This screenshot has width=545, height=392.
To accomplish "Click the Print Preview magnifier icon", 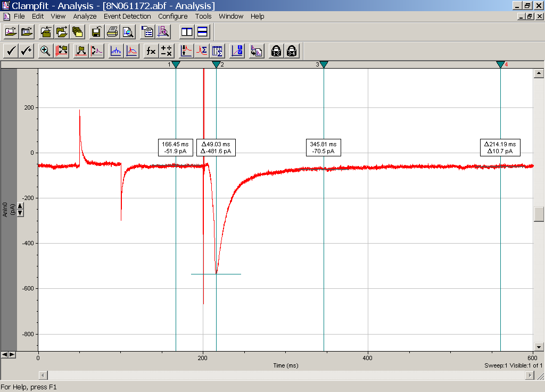I will coord(128,32).
